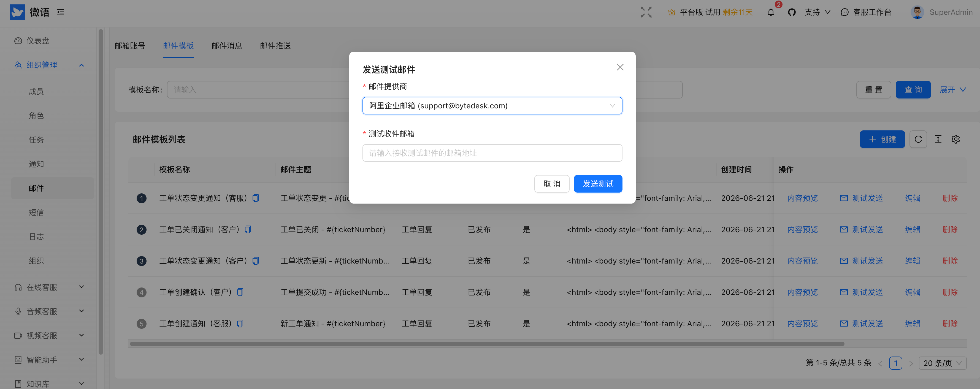This screenshot has height=389, width=980.
Task: Click 取消 in the dialog
Action: (x=552, y=184)
